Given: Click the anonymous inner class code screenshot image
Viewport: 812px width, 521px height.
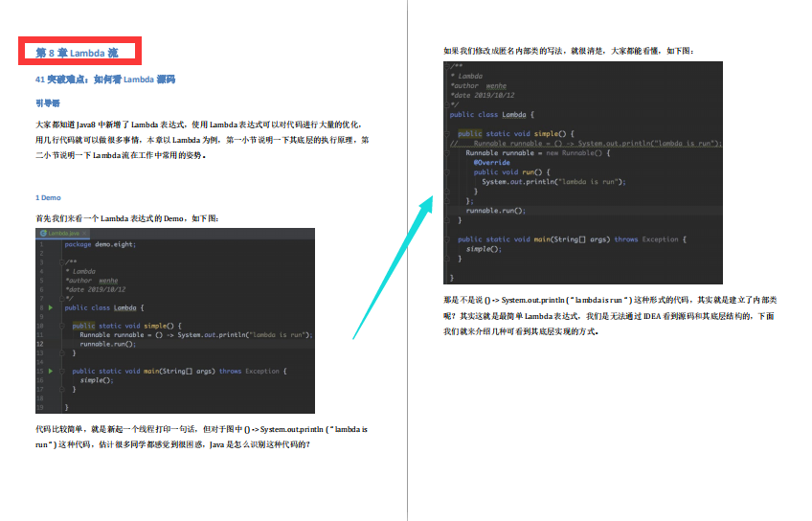Looking at the screenshot, I should [582, 172].
